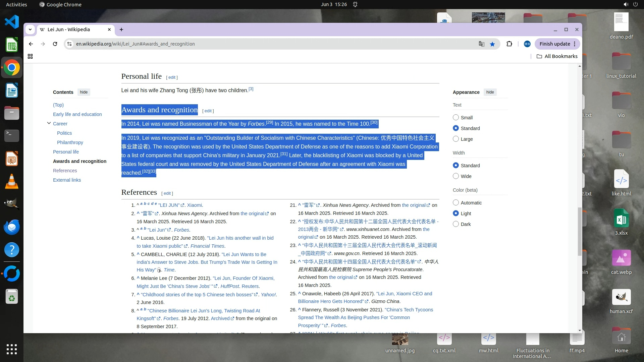Select the Large text size option

456,139
